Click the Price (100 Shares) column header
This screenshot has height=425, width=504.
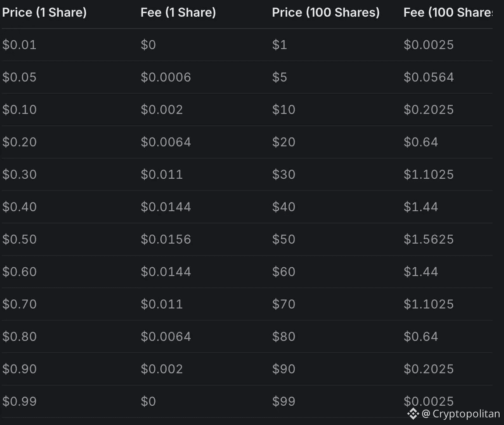(x=326, y=13)
